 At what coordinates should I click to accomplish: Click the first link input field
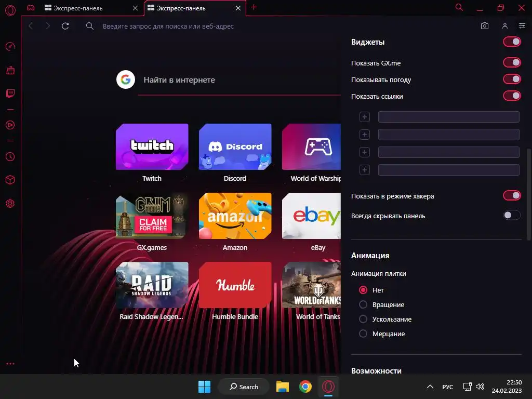pos(448,117)
